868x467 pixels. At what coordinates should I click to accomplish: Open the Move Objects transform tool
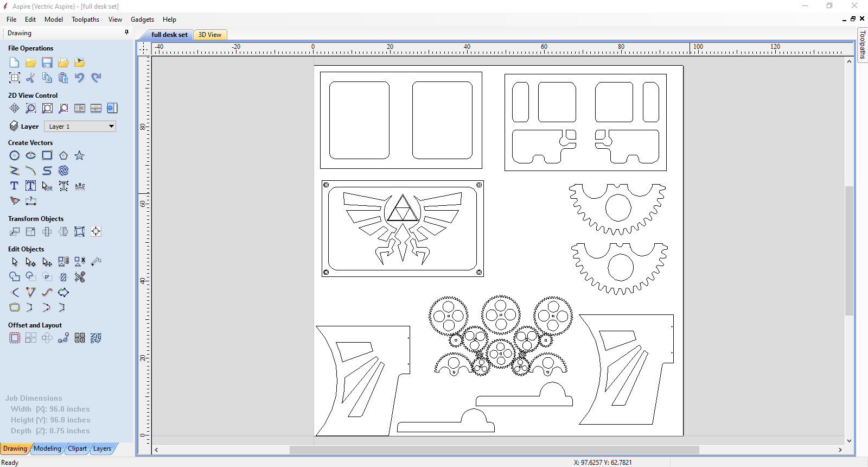tap(15, 231)
